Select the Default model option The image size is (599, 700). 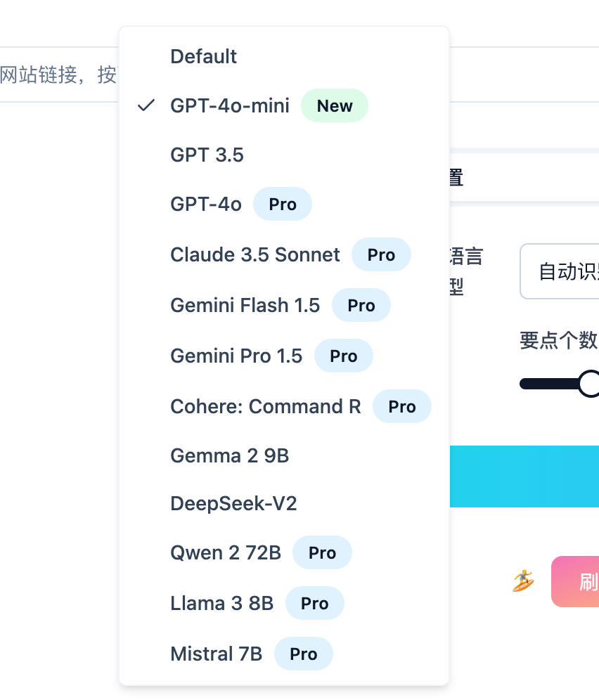(204, 57)
